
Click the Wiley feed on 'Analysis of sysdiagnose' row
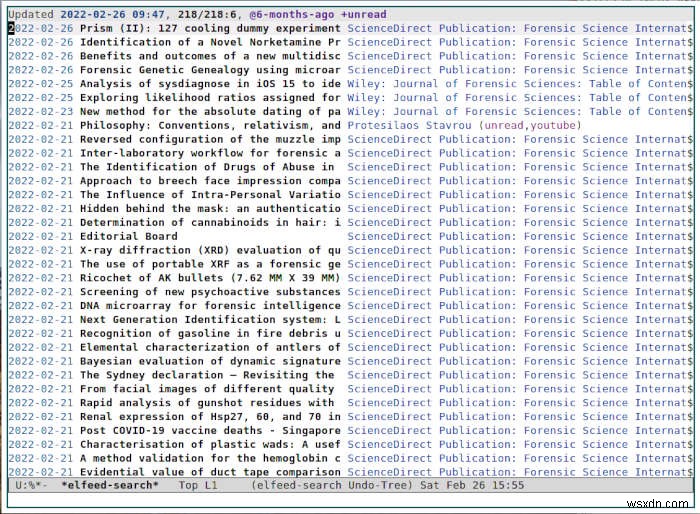520,84
